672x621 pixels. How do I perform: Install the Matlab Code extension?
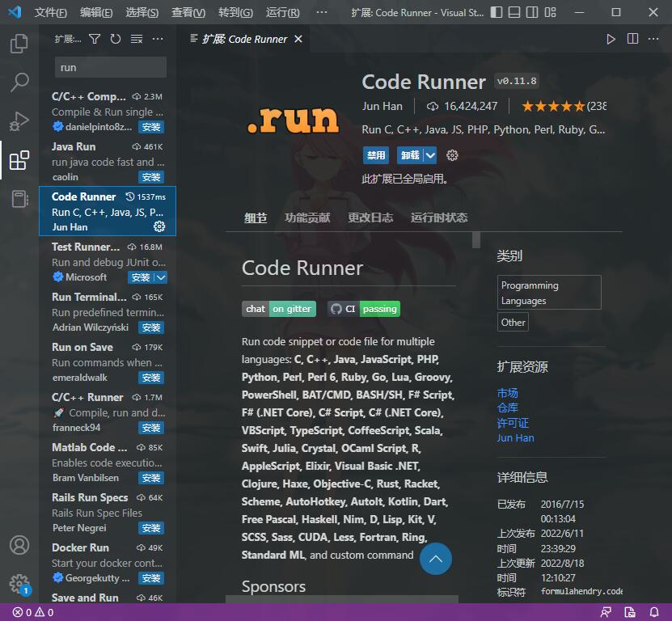pos(151,478)
